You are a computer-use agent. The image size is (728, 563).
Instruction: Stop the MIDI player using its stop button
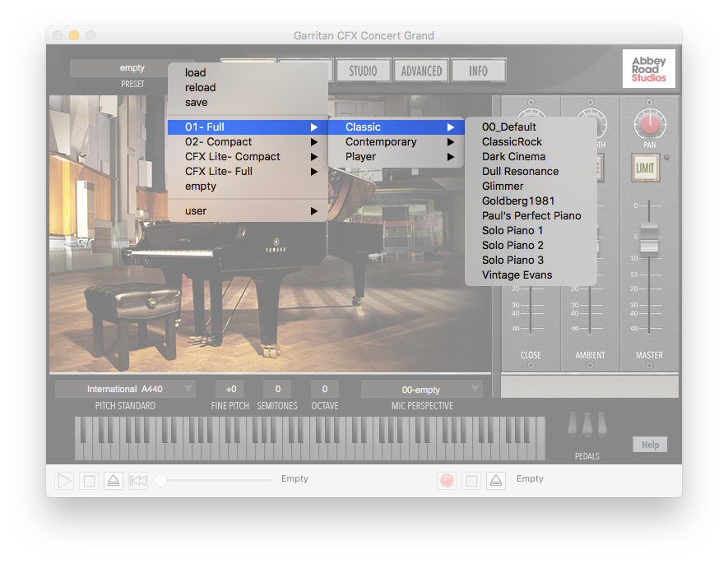click(x=89, y=481)
